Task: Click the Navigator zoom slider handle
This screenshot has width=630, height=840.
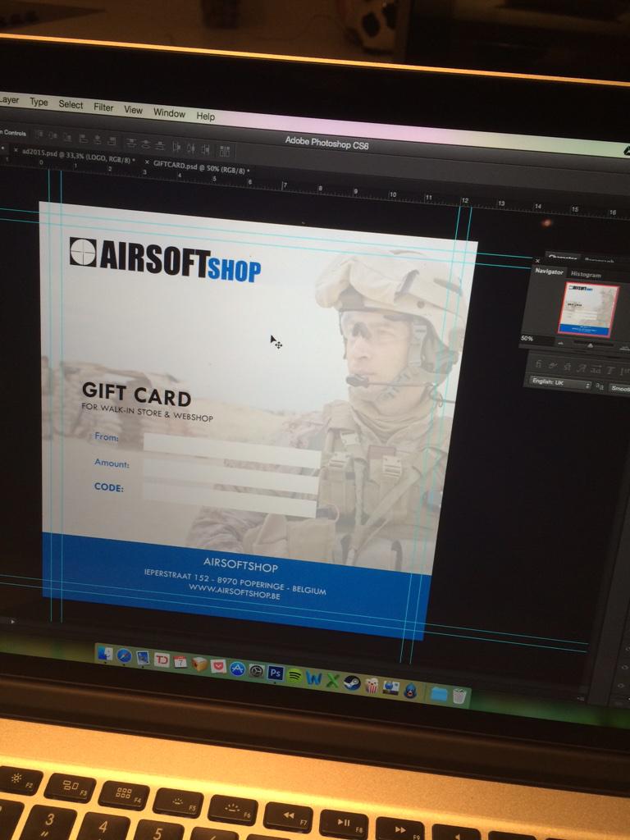Action: tap(591, 345)
